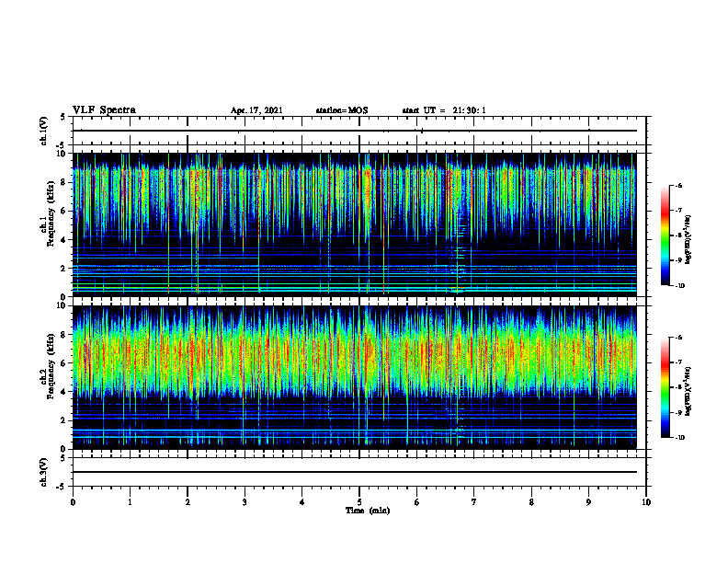Click the "10" frequency tick on ch.1 plot
Image resolution: width=728 pixels, height=563 pixels.
(62, 154)
